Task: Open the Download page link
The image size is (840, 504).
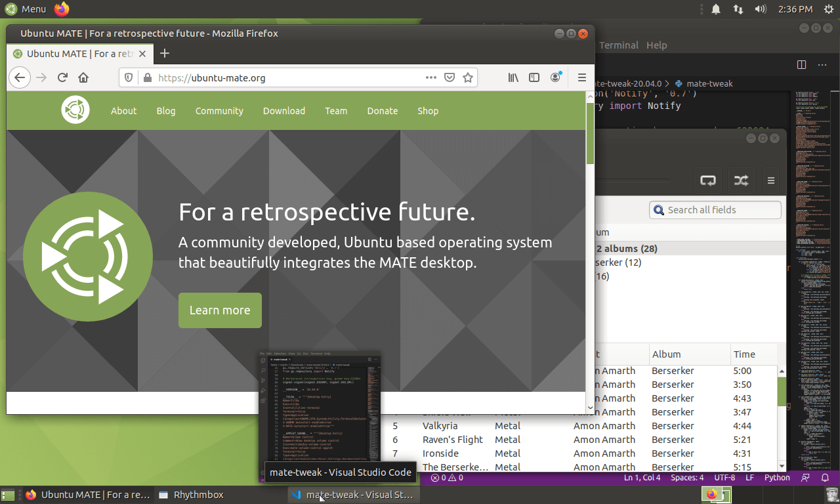Action: (x=283, y=111)
